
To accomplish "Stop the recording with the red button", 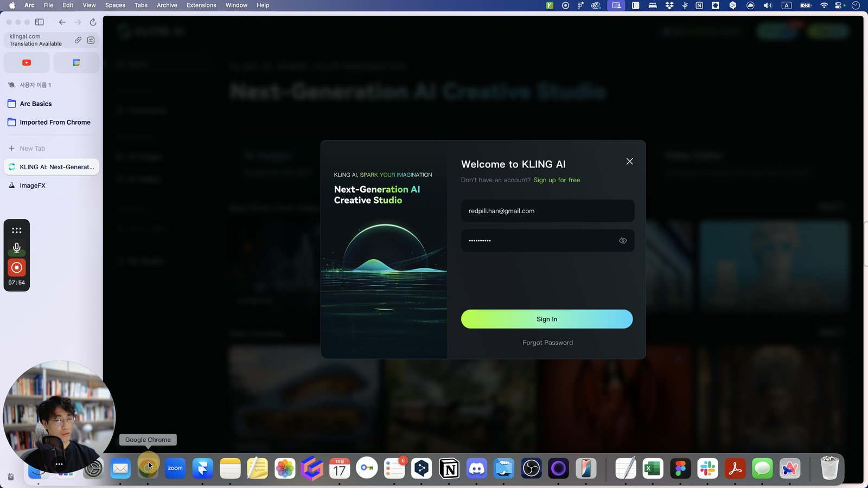I will [17, 267].
